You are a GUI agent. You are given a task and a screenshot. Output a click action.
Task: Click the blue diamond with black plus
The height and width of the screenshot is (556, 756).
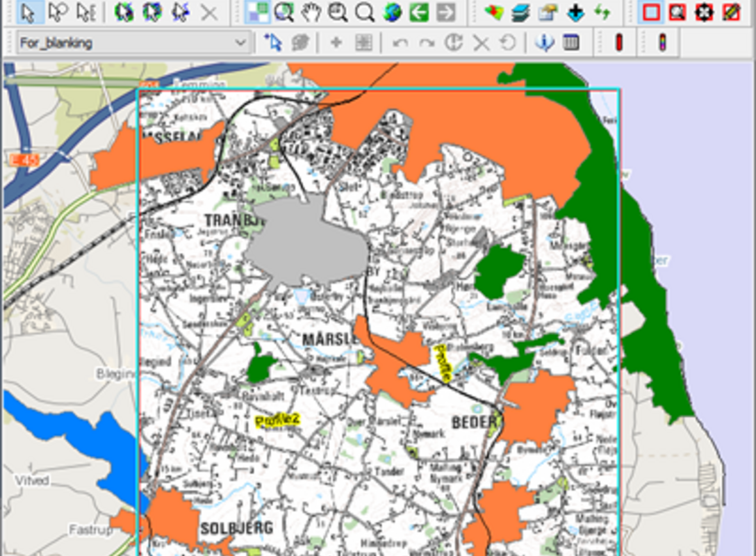click(x=575, y=12)
